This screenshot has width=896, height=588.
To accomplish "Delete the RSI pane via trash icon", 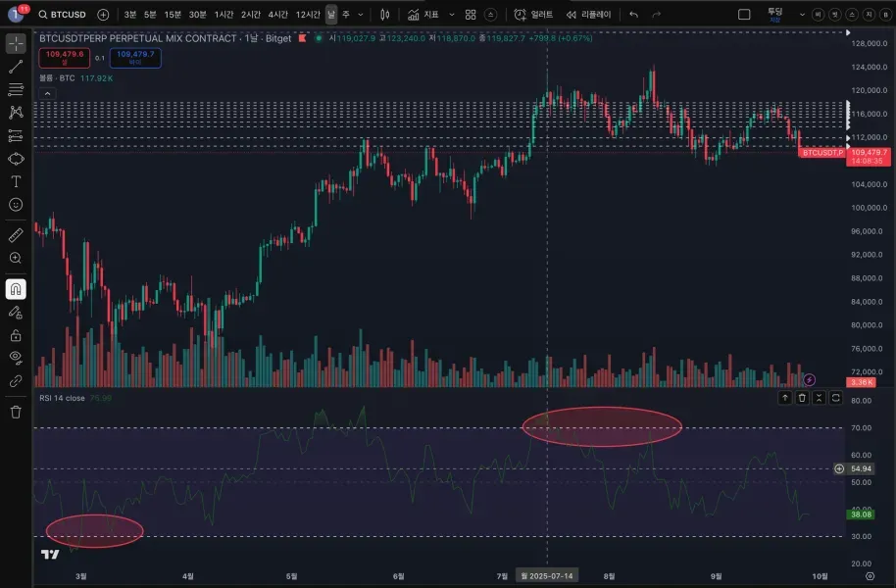I will pos(802,398).
